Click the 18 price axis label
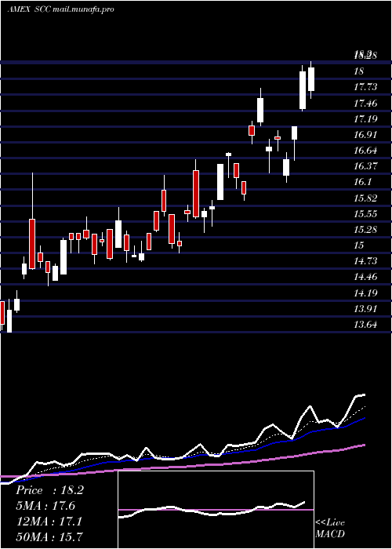392x549 pixels. [x=359, y=71]
